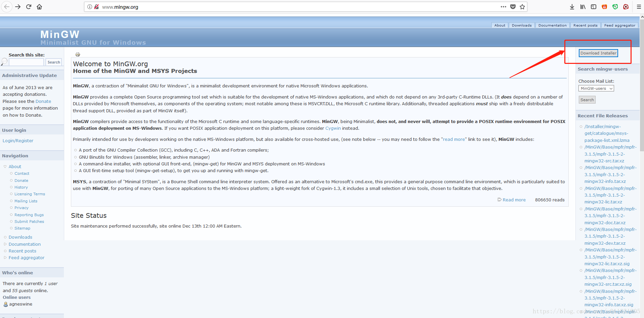Screen dimensions: 644x318
Task: Open the mpfr-3.1.5-2-mingw32-lic.tar.xz.sig release link
Action: click(610, 257)
